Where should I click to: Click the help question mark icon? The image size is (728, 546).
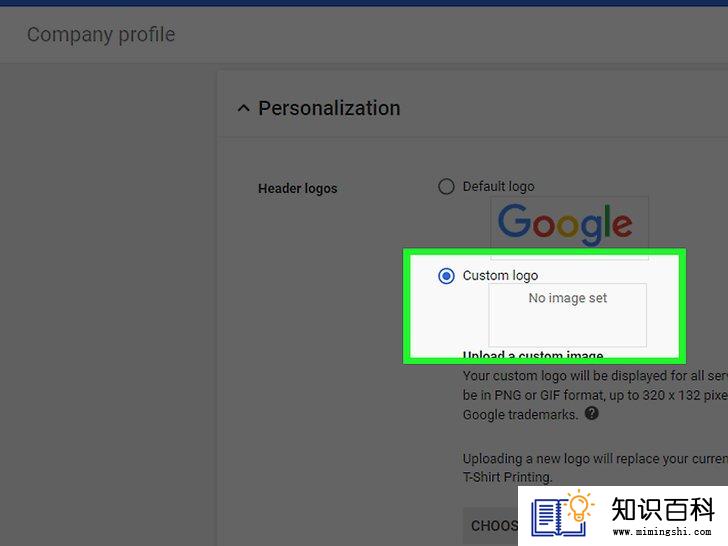pos(591,413)
